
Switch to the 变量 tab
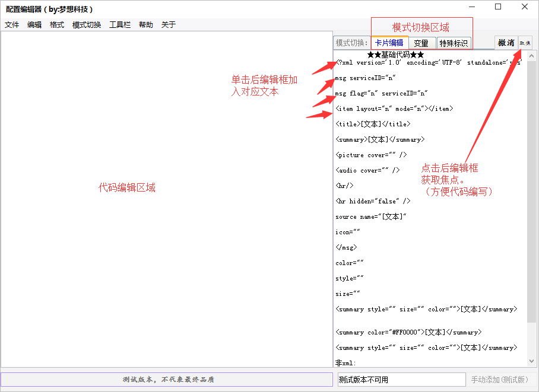422,43
